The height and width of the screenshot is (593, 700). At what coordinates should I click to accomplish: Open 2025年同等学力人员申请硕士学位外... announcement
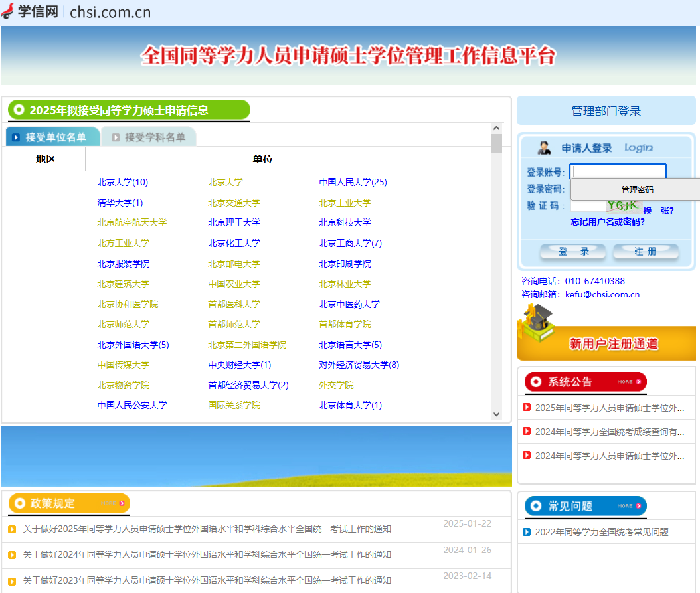pyautogui.click(x=610, y=408)
